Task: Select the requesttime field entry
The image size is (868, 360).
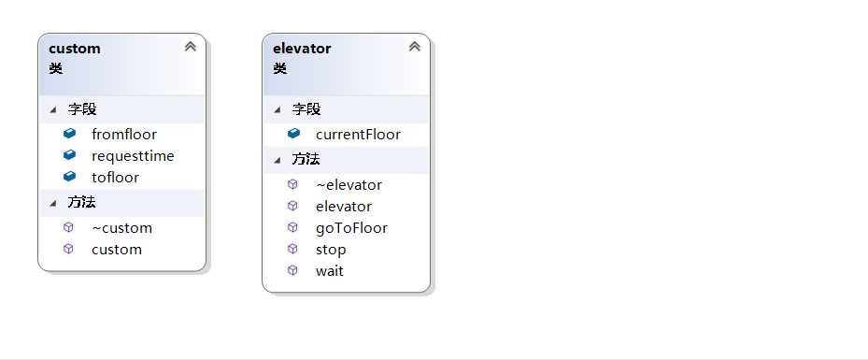Action: tap(121, 155)
